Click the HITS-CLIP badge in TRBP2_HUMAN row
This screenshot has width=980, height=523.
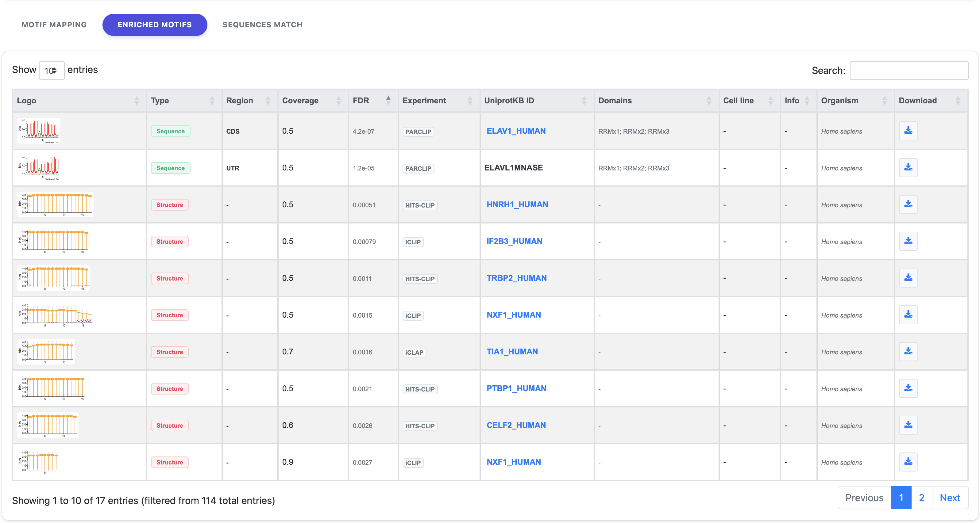[x=420, y=279]
